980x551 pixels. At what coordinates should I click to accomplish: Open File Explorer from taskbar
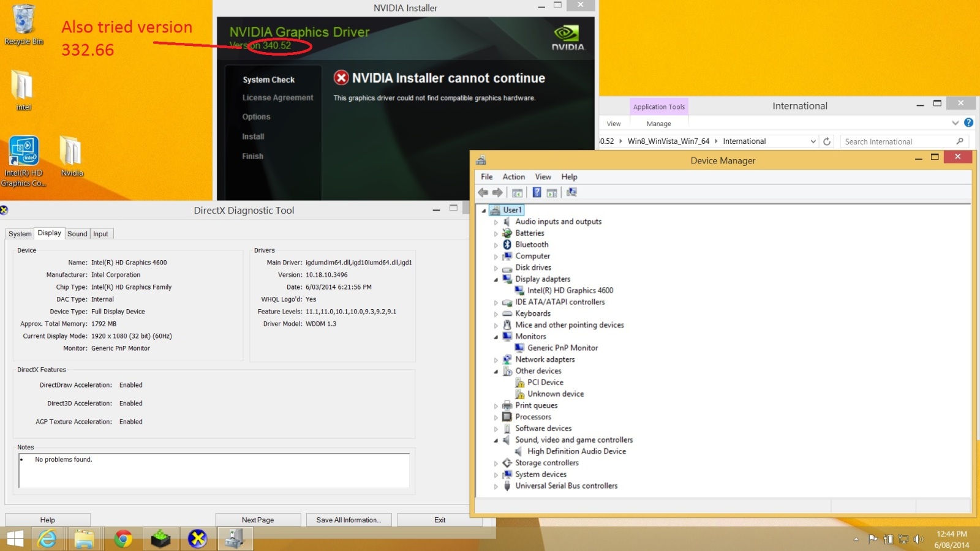(x=84, y=539)
